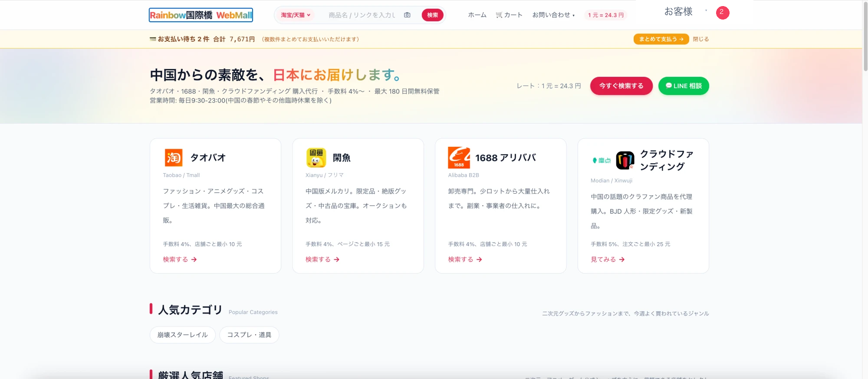Select the 崩壊スターレイル category chip

(x=182, y=335)
